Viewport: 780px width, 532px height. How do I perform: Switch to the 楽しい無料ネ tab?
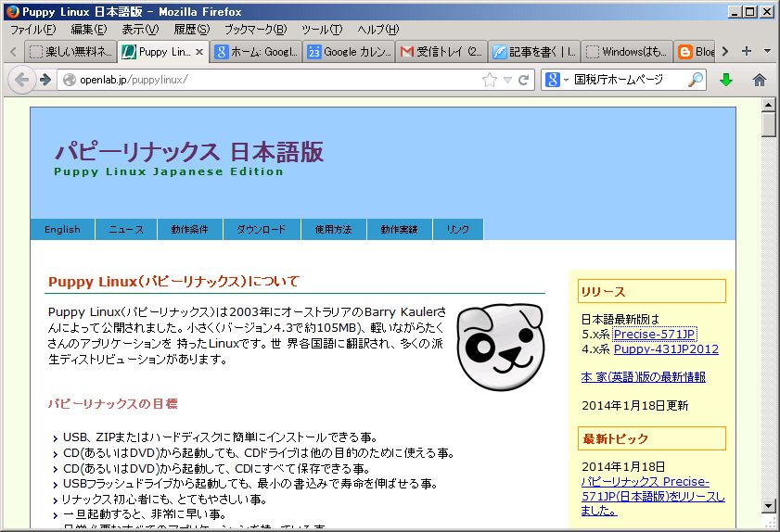pos(70,52)
